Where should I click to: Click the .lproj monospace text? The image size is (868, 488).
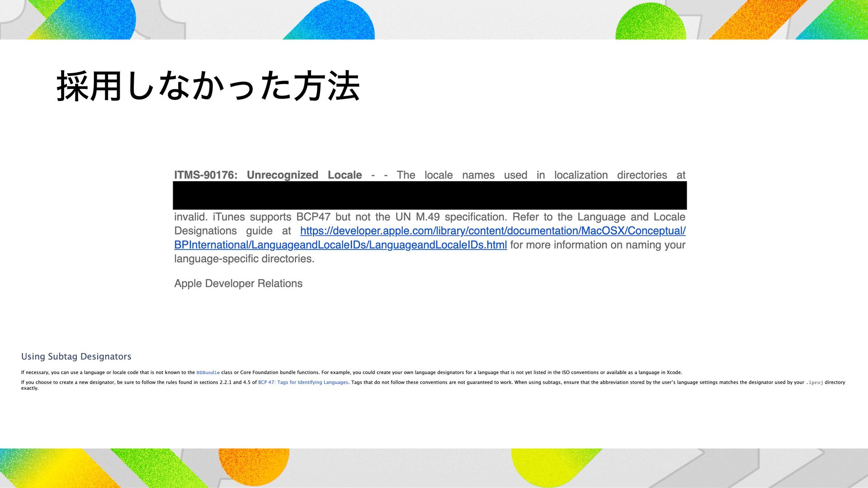814,383
